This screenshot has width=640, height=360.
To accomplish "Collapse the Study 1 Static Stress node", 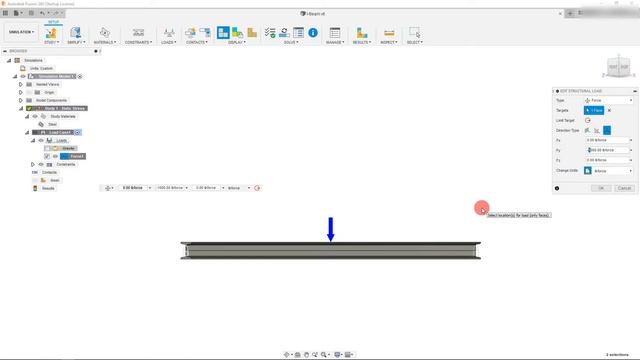I will pyautogui.click(x=21, y=108).
